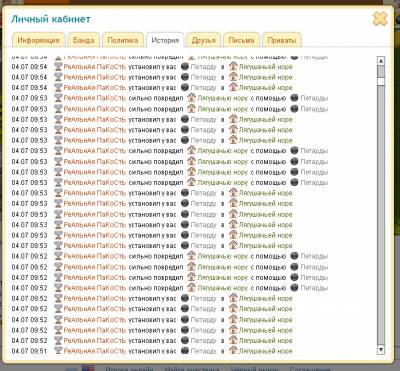Switch to the Приваты tab
The width and height of the screenshot is (400, 371).
(282, 40)
